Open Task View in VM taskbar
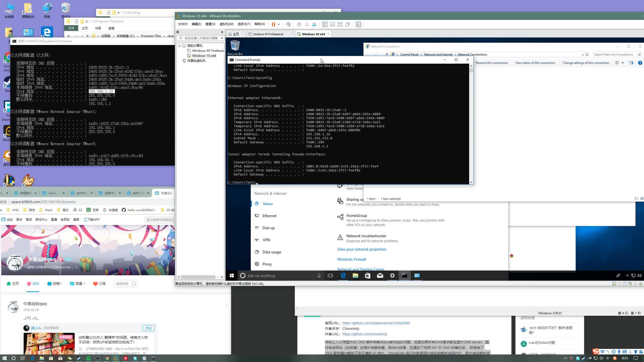644x362 pixels. 330,276
